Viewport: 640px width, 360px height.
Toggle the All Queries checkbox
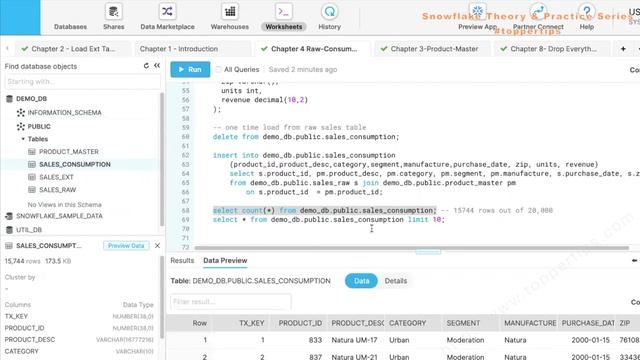(x=218, y=69)
